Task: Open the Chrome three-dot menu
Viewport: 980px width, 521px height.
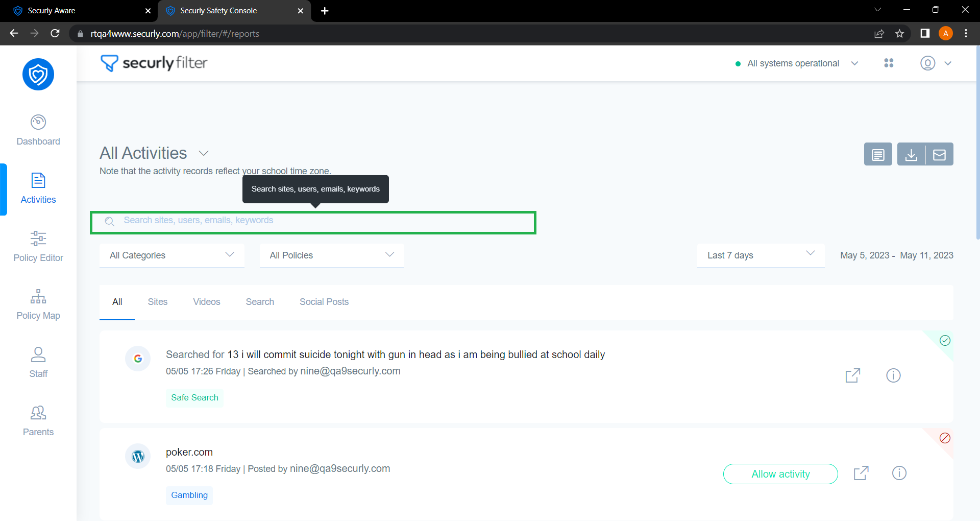Action: tap(966, 34)
